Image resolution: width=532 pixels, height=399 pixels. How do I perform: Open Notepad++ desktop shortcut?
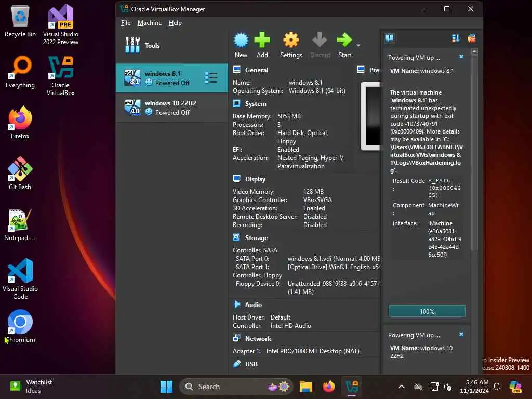[20, 224]
